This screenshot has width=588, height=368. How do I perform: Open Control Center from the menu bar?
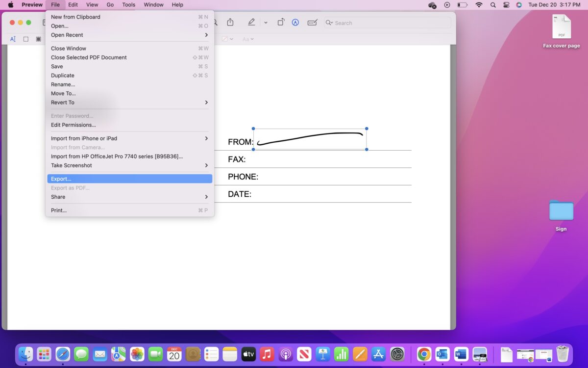click(x=506, y=5)
